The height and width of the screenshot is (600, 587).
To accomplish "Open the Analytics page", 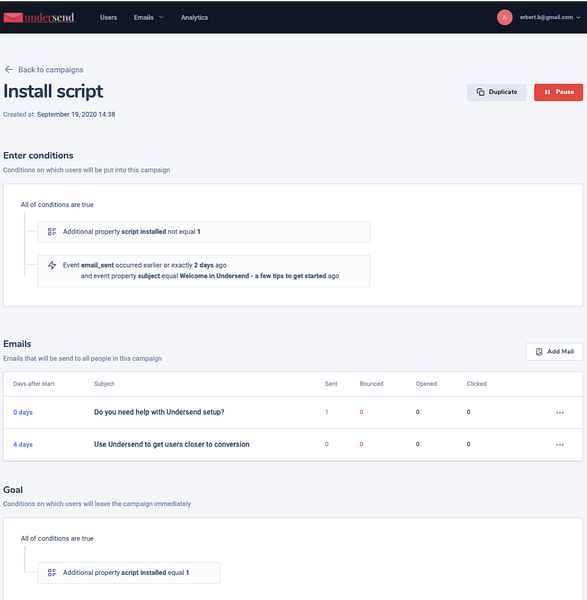I will [x=194, y=18].
